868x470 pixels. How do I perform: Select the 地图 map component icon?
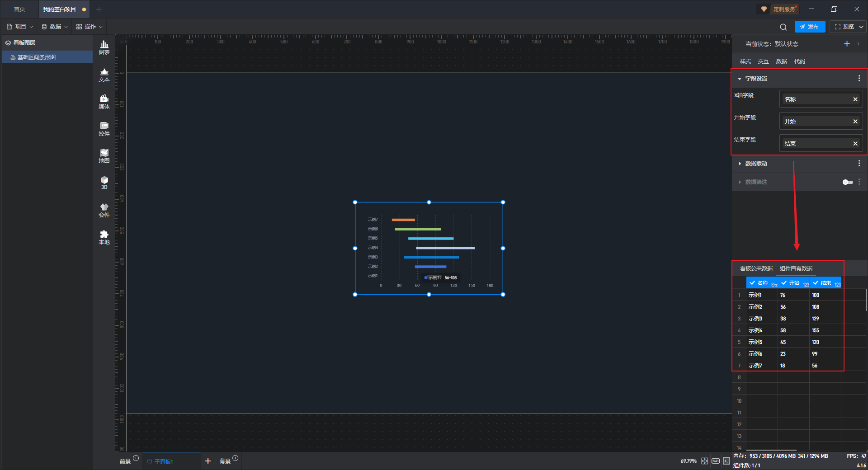coord(104,156)
